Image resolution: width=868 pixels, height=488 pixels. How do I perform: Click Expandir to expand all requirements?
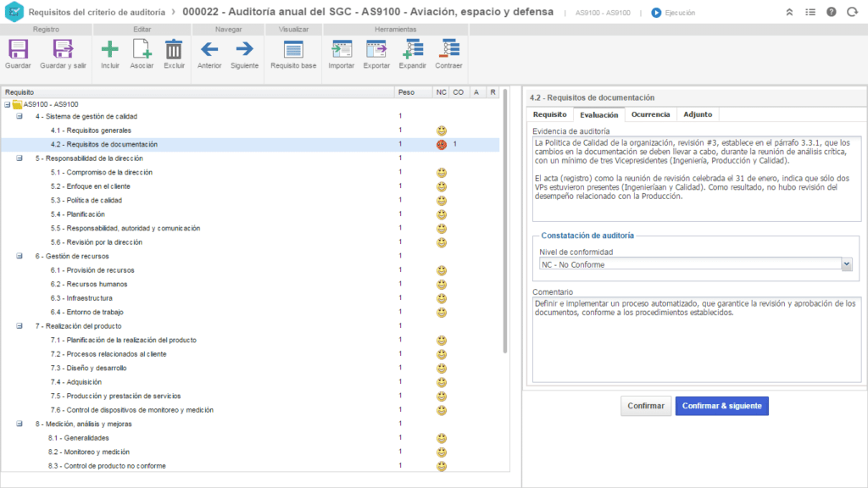(413, 50)
